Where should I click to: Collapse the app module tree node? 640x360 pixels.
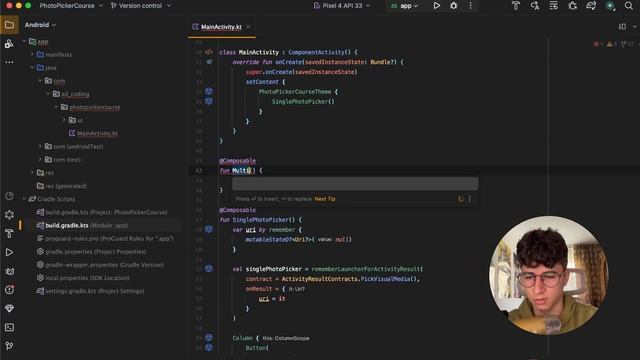tap(24, 42)
